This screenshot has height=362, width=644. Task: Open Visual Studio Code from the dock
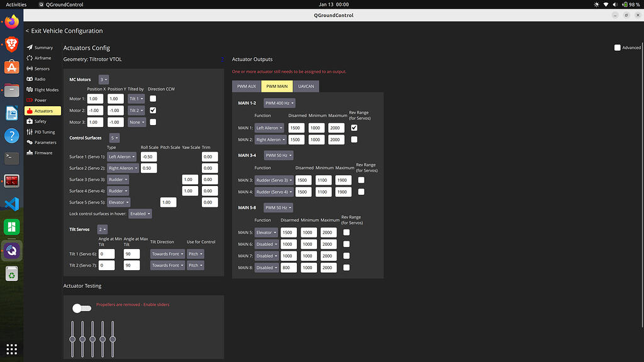click(11, 204)
